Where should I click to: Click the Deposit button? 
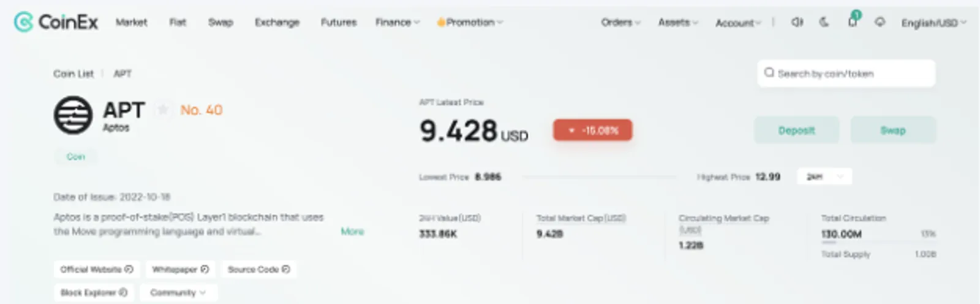(796, 130)
